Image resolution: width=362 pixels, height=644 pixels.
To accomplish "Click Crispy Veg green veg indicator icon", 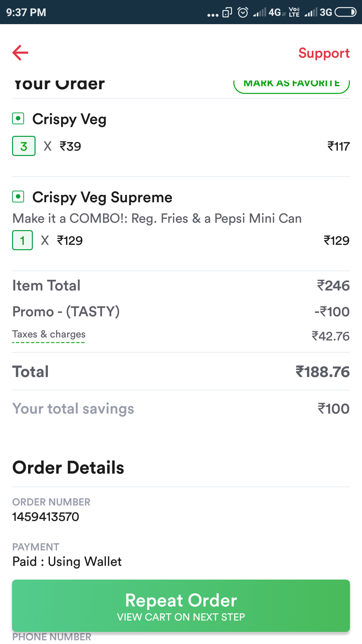I will (x=18, y=118).
